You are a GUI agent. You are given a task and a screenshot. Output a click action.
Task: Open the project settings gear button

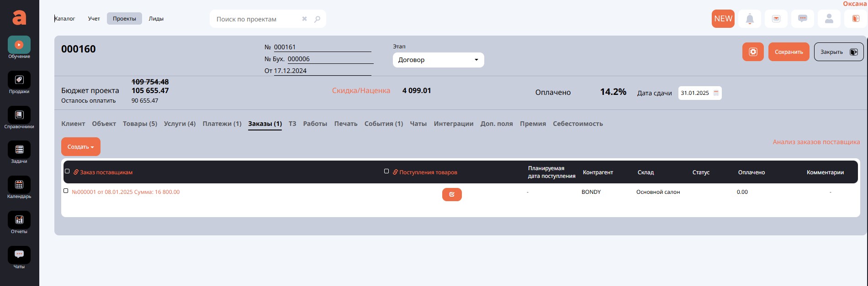click(753, 52)
